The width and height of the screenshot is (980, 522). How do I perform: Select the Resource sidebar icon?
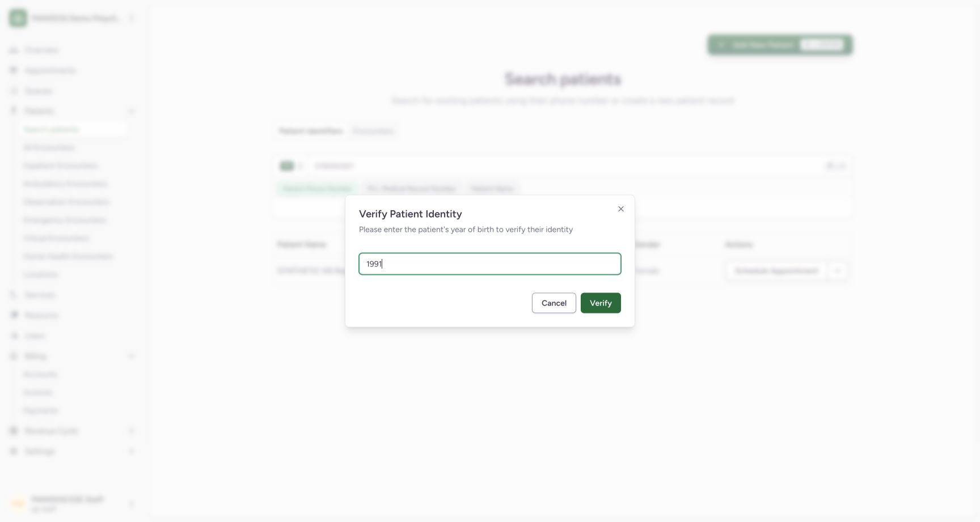tap(14, 316)
